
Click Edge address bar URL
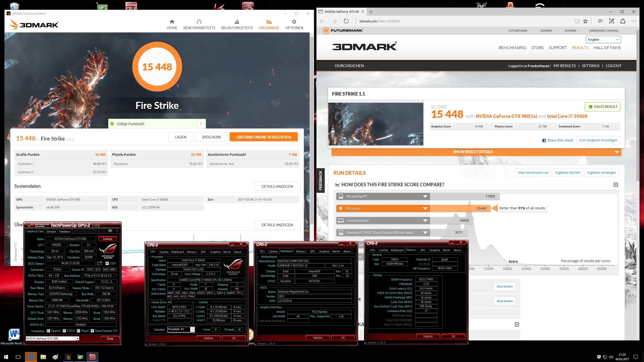(x=379, y=21)
